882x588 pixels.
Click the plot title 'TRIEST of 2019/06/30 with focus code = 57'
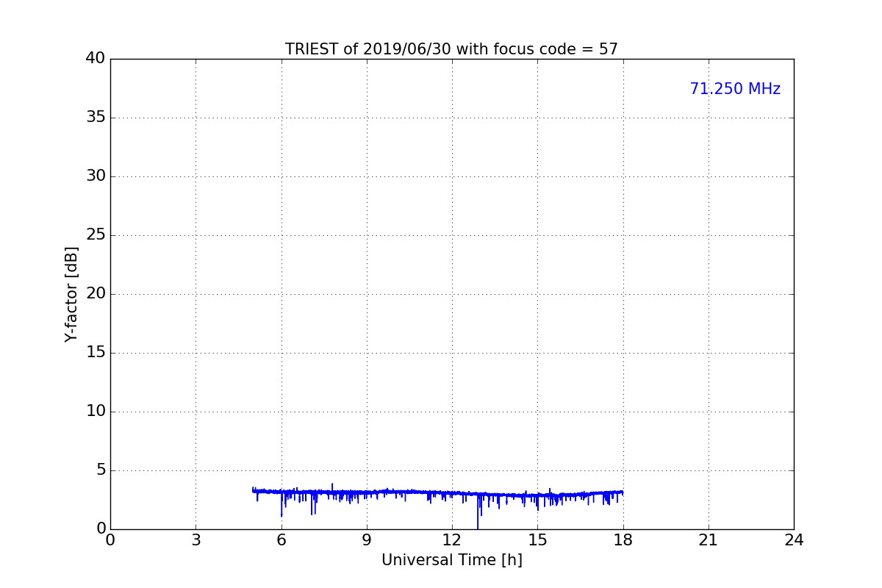pyautogui.click(x=451, y=49)
